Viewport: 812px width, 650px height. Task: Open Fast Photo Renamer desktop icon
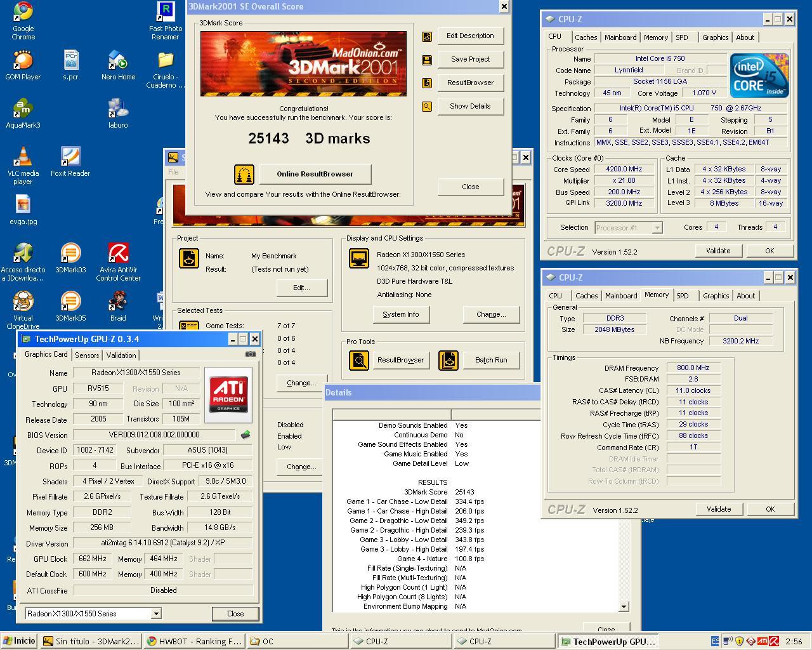click(x=165, y=21)
